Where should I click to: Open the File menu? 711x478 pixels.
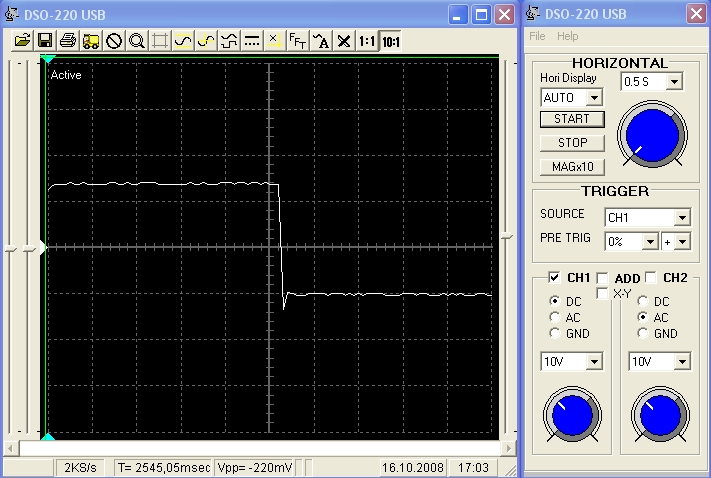[537, 36]
